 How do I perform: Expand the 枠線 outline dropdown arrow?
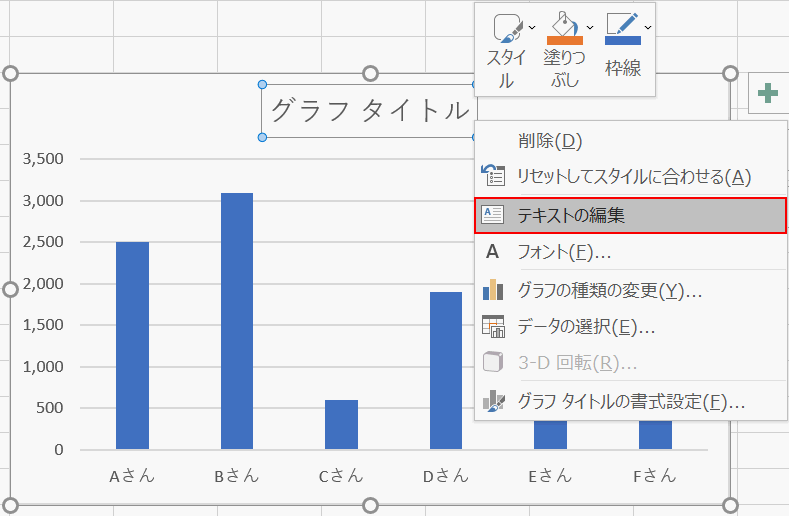coord(648,28)
